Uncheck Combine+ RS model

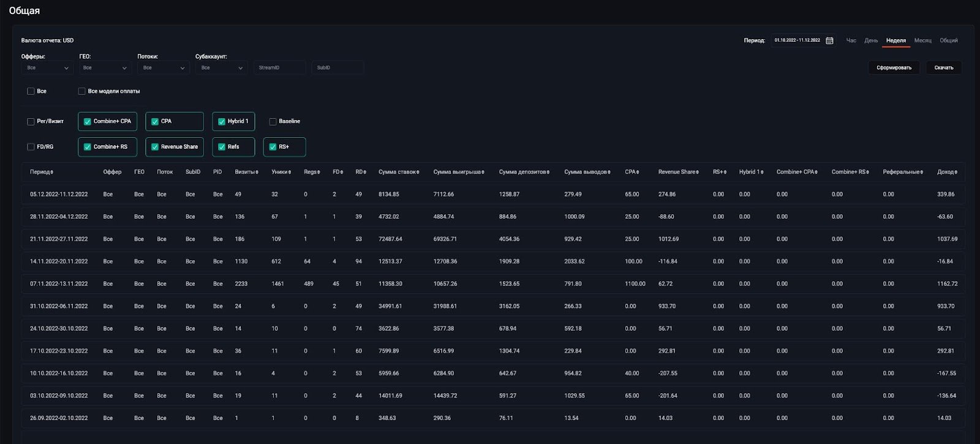pos(88,147)
